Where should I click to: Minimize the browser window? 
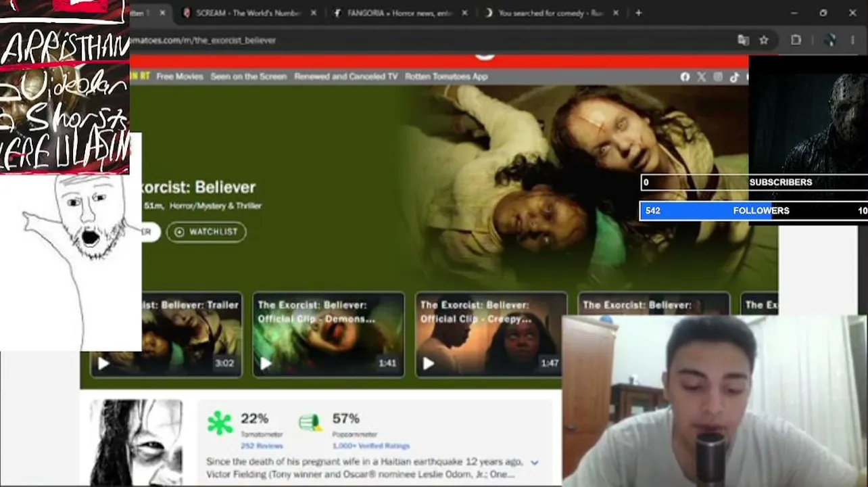(x=794, y=13)
